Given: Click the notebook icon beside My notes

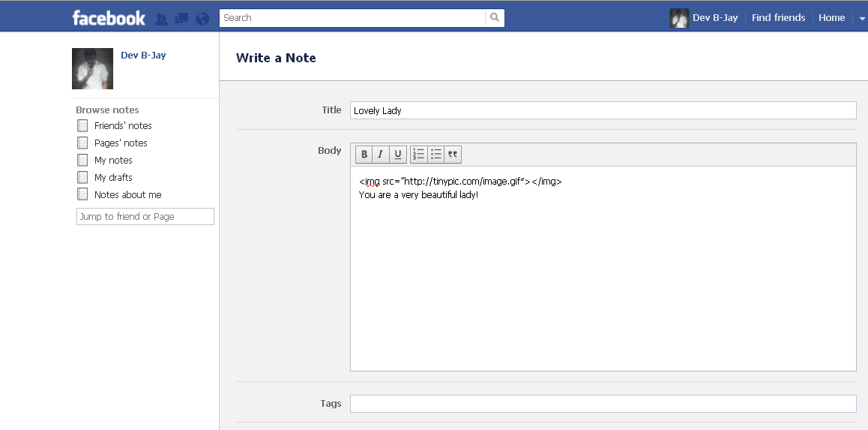Looking at the screenshot, I should (x=82, y=160).
